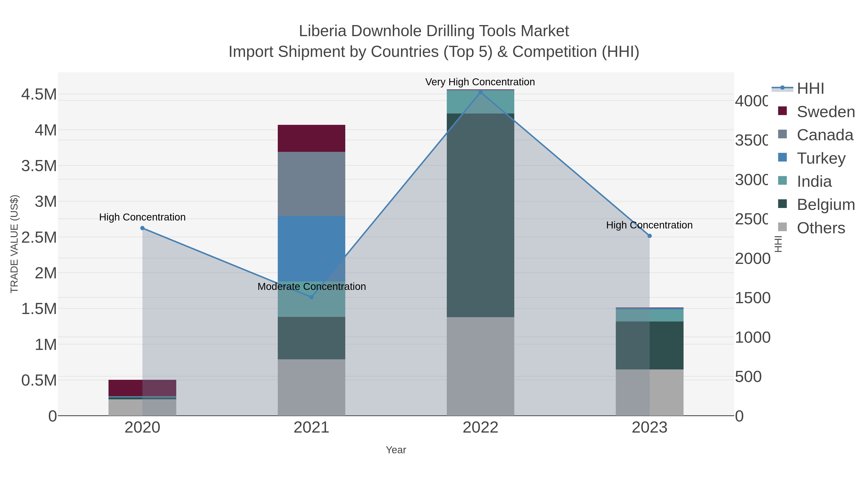Select the 2020 HHI data point
Image resolution: width=868 pixels, height=488 pixels.
tap(142, 228)
